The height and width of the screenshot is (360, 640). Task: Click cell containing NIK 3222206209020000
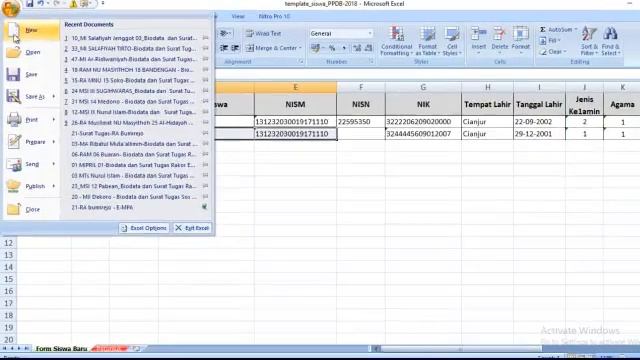click(x=423, y=122)
